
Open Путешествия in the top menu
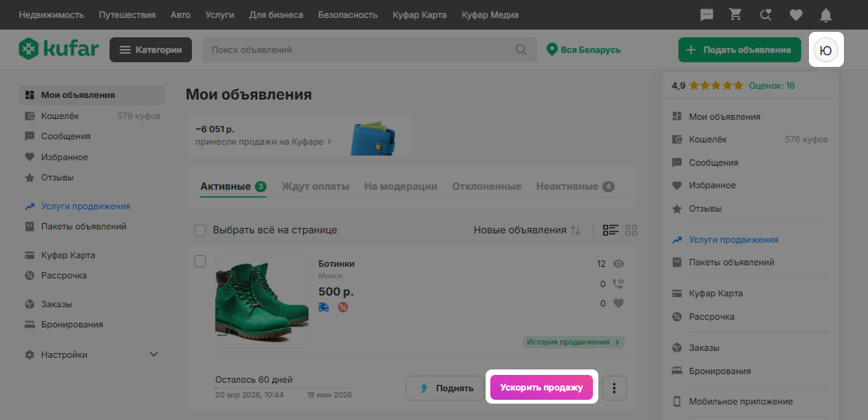pyautogui.click(x=127, y=15)
